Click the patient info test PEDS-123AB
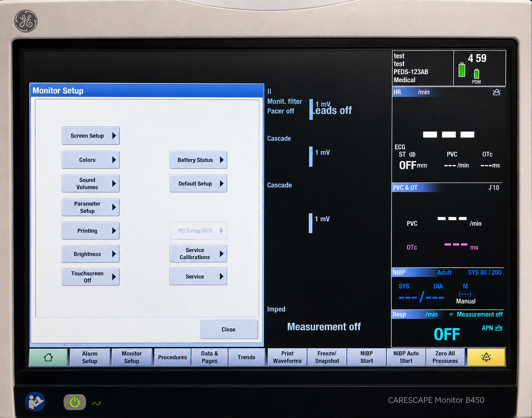The image size is (532, 418). coord(423,68)
